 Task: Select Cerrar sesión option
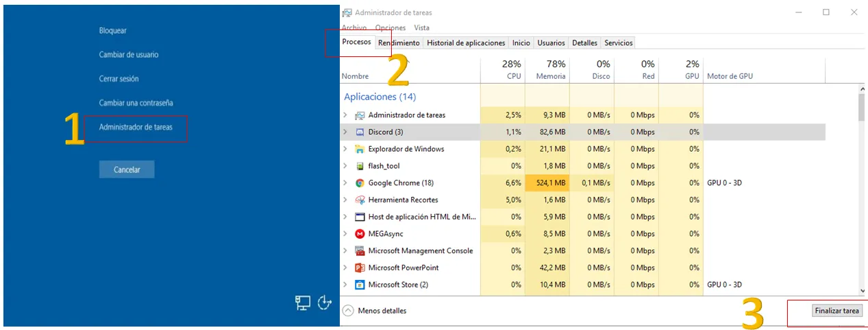click(x=119, y=79)
